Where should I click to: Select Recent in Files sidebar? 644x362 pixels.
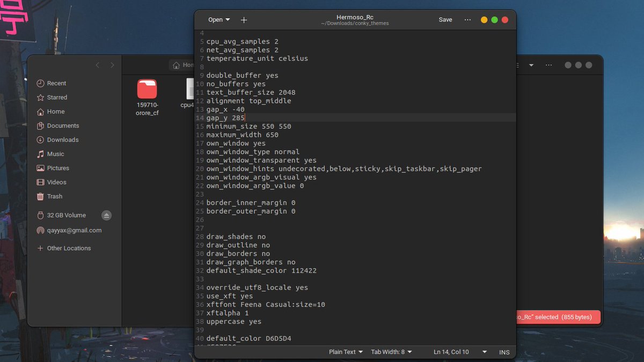point(57,84)
